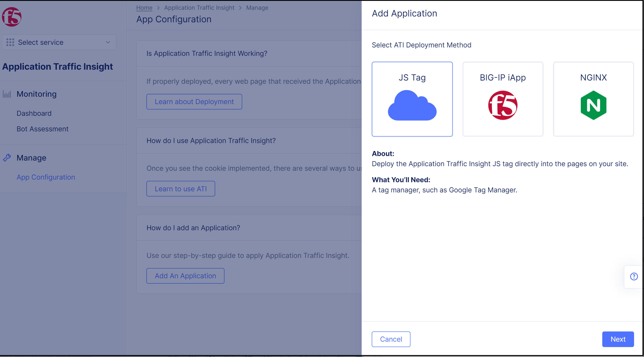The width and height of the screenshot is (644, 357).
Task: Open Dashboard in the sidebar
Action: [x=34, y=113]
